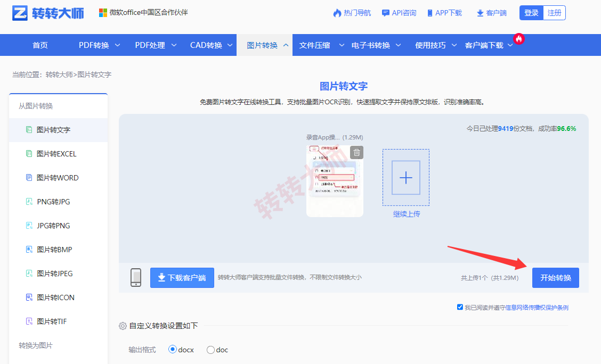Click the 图片转文字 breadcrumb
The width and height of the screenshot is (601, 364).
(x=94, y=75)
